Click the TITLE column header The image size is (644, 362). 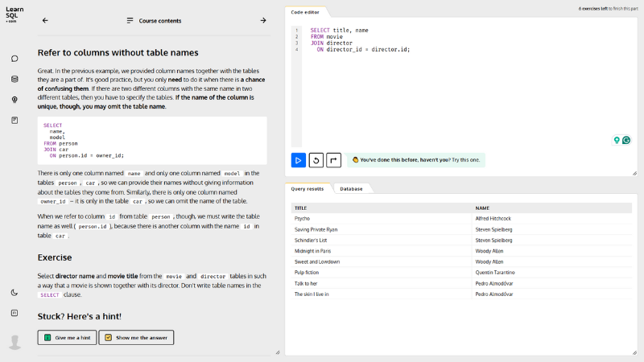pos(382,208)
